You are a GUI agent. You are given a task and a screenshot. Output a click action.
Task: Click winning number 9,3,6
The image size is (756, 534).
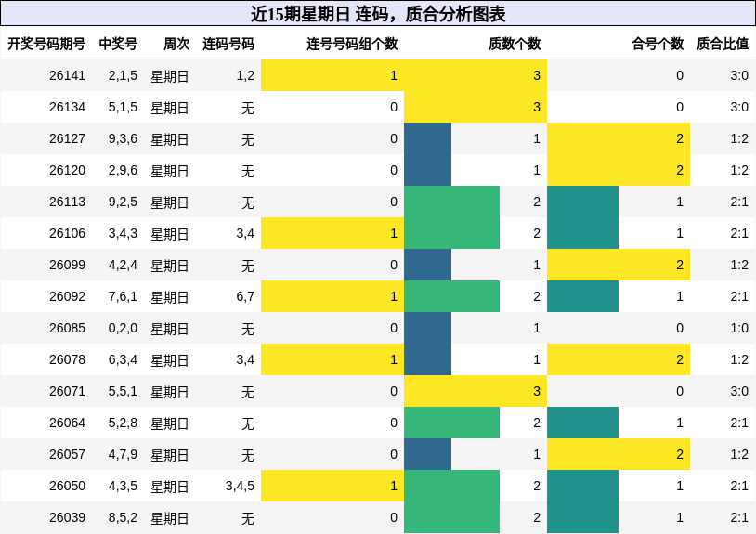(123, 138)
